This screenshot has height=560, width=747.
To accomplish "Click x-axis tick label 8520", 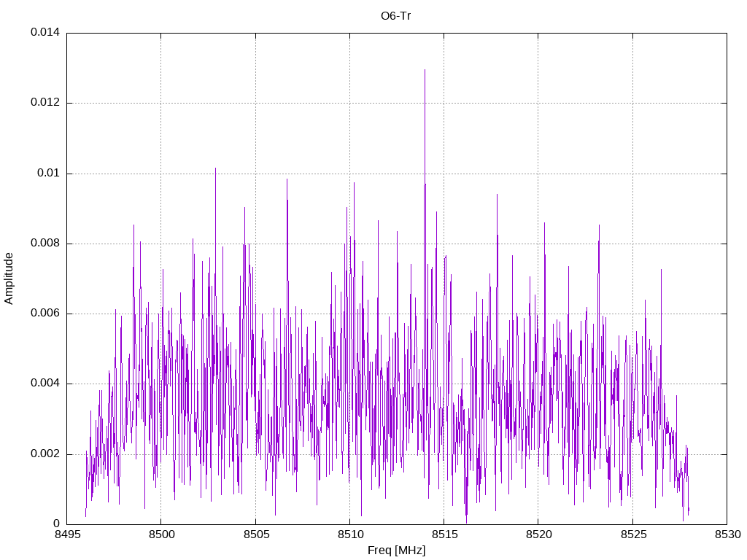I will click(x=539, y=534).
